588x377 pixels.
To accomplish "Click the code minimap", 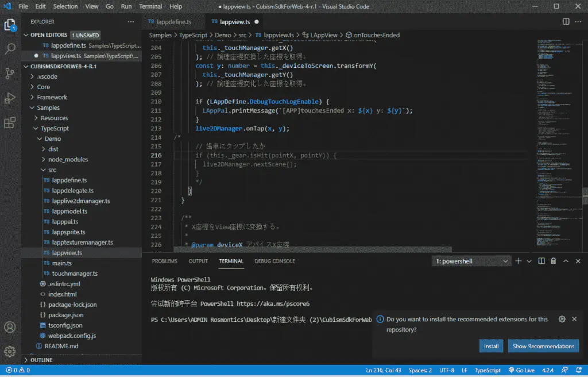I will 558,143.
